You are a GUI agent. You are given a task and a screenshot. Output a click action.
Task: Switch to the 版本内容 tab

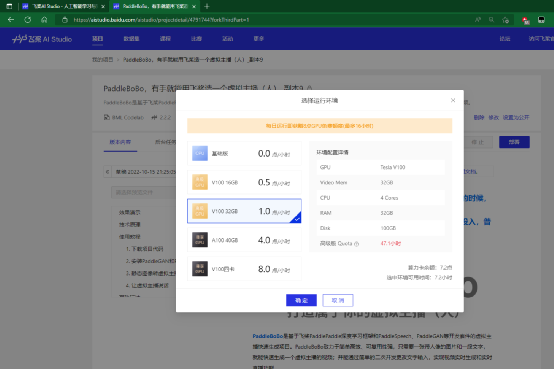coord(120,142)
